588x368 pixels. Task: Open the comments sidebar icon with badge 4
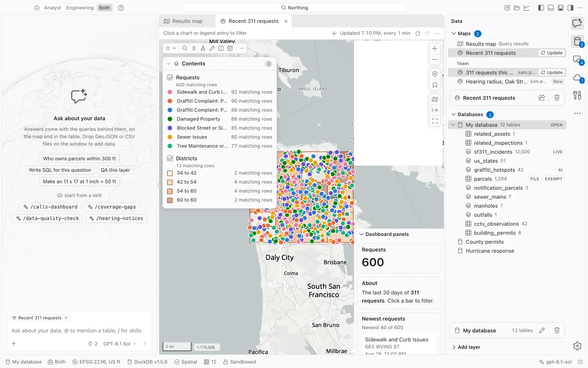(x=577, y=59)
